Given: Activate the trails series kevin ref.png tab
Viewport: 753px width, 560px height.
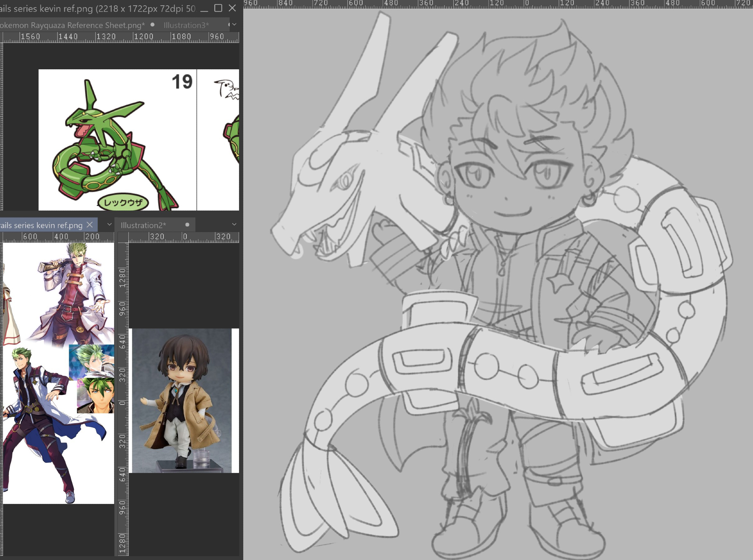Looking at the screenshot, I should pos(41,225).
